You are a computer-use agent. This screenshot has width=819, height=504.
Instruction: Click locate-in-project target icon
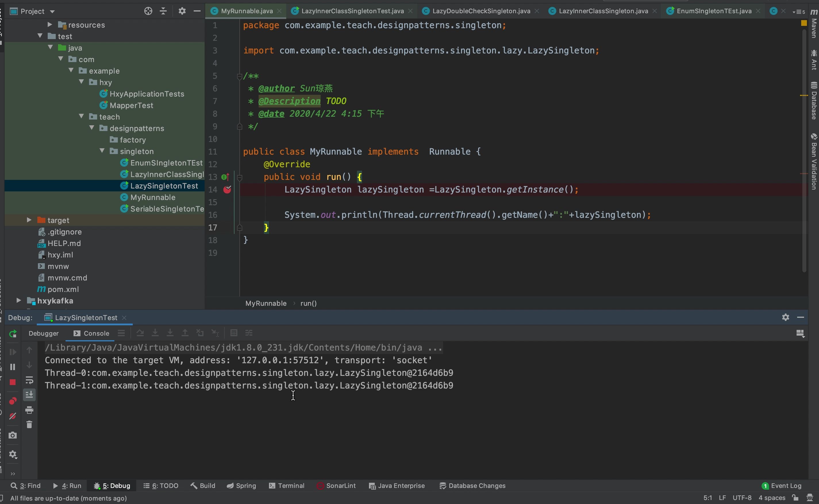(x=148, y=11)
